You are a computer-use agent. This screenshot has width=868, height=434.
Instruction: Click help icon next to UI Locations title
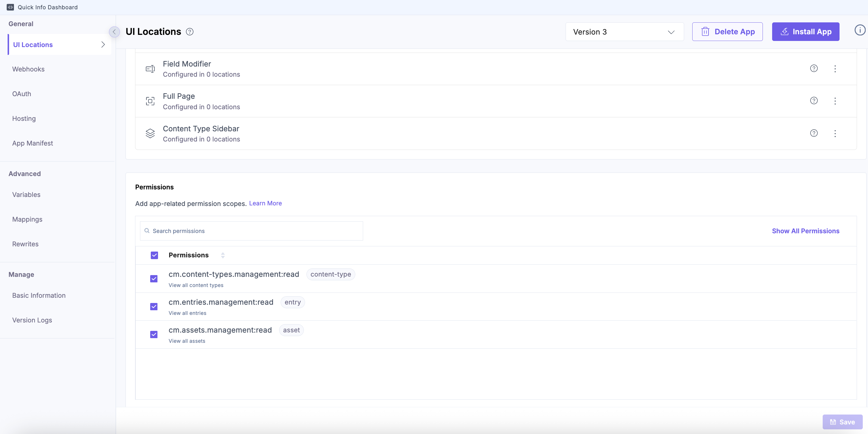190,32
